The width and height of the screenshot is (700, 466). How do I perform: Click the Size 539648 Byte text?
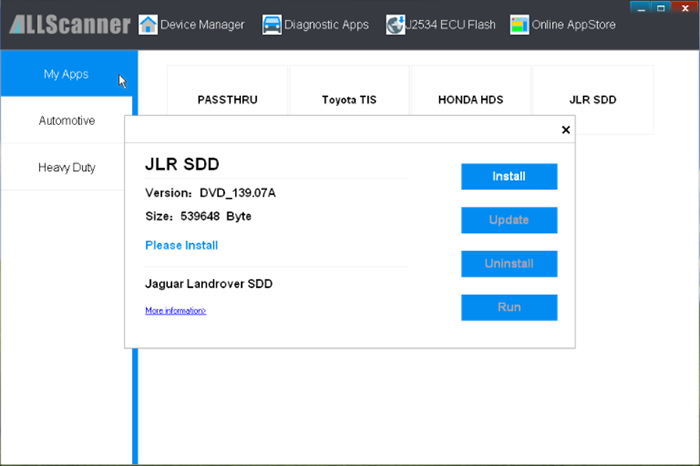(x=198, y=216)
